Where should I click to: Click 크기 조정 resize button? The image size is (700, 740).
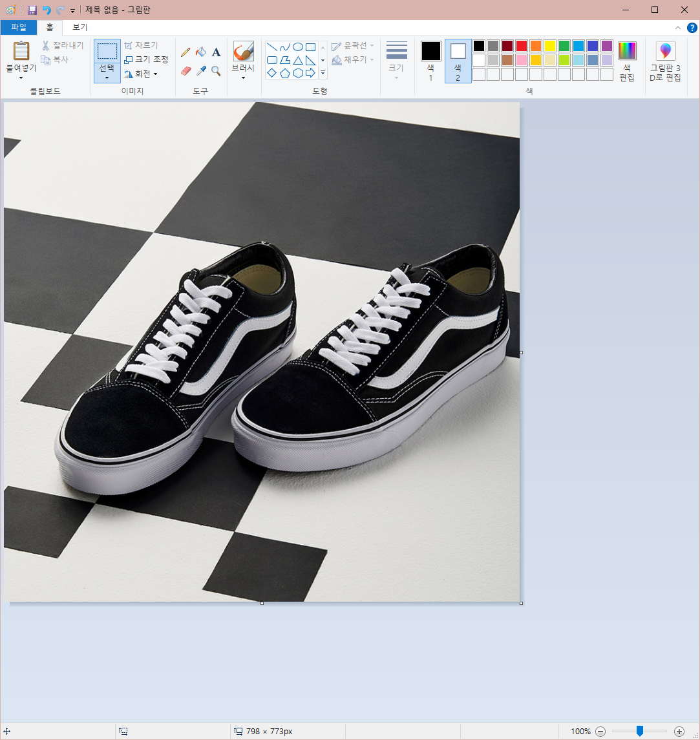tap(146, 60)
